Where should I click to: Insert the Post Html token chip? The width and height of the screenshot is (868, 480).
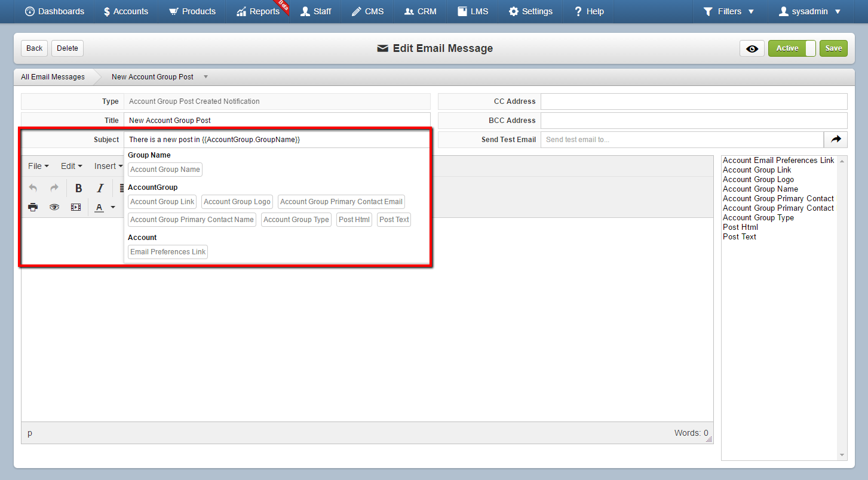tap(354, 220)
